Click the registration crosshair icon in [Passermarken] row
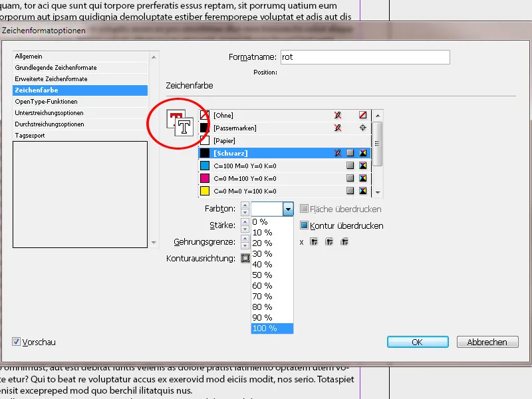This screenshot has width=532, height=399. 362,128
